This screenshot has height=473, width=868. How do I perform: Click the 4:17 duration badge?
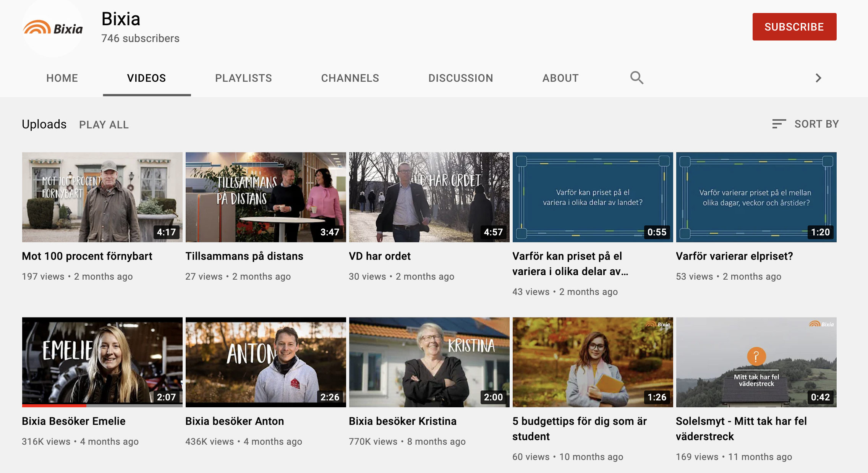[x=166, y=232]
